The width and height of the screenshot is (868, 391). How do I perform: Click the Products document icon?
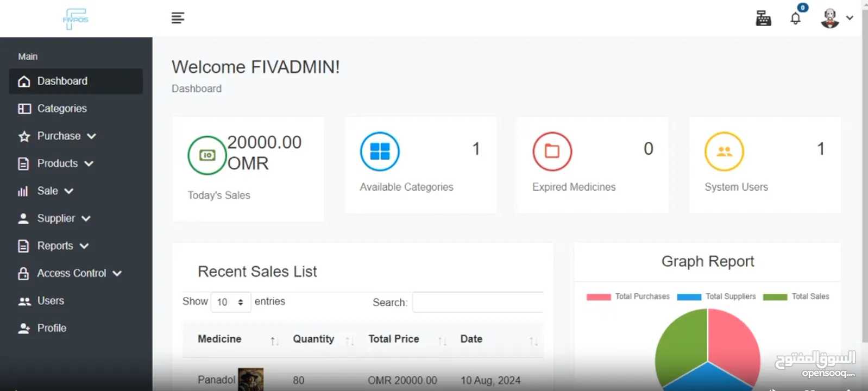pos(23,163)
